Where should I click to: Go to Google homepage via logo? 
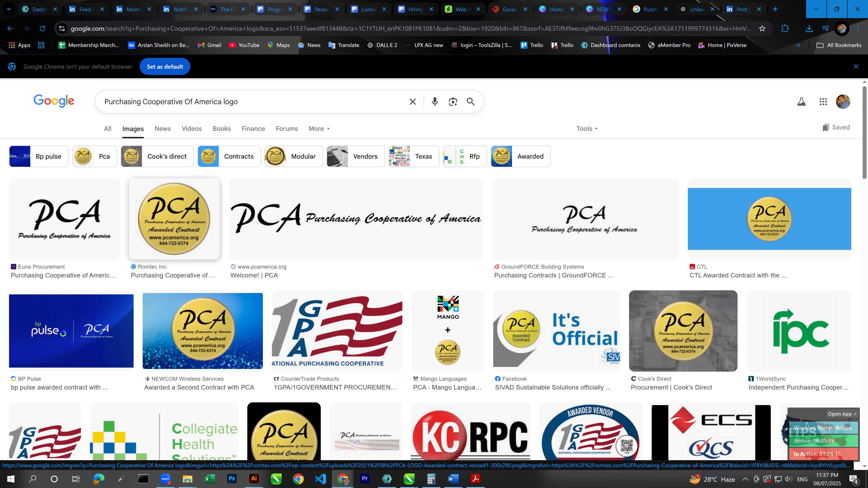54,101
